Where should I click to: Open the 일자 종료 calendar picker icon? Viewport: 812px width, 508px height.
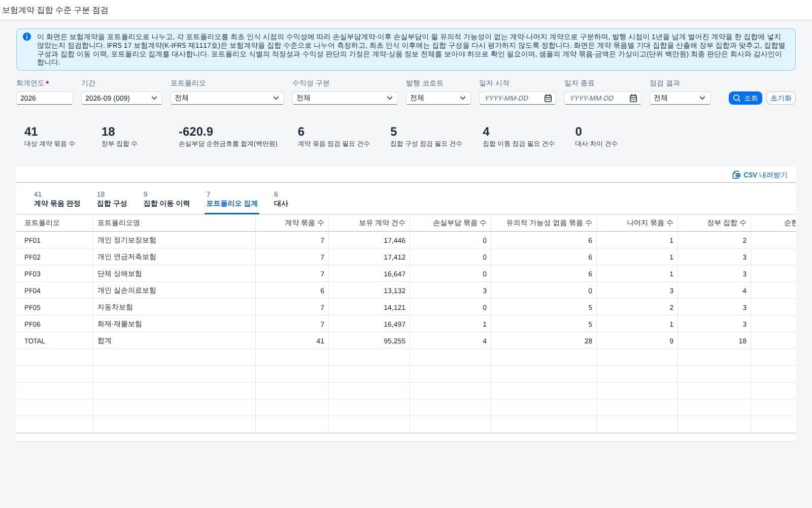pyautogui.click(x=633, y=98)
